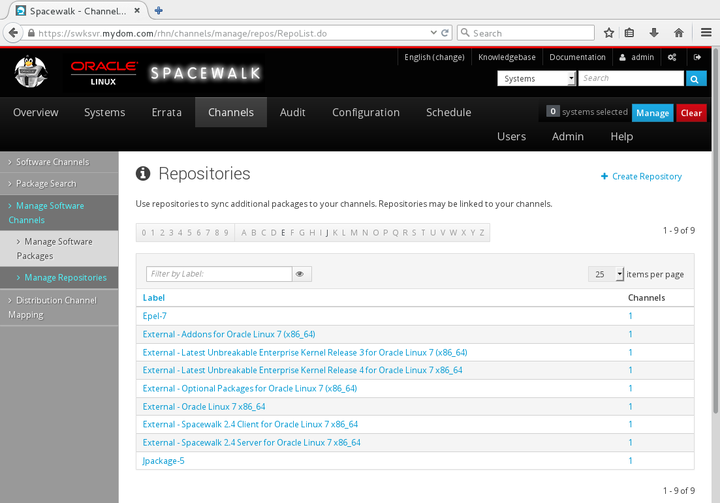Open the Jpackage-5 repository
This screenshot has width=720, height=503.
click(x=163, y=461)
